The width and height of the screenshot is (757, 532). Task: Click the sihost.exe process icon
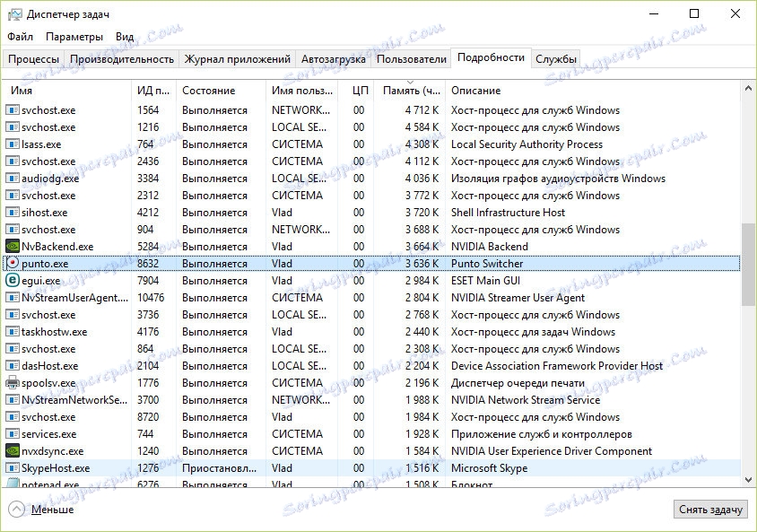click(x=12, y=213)
